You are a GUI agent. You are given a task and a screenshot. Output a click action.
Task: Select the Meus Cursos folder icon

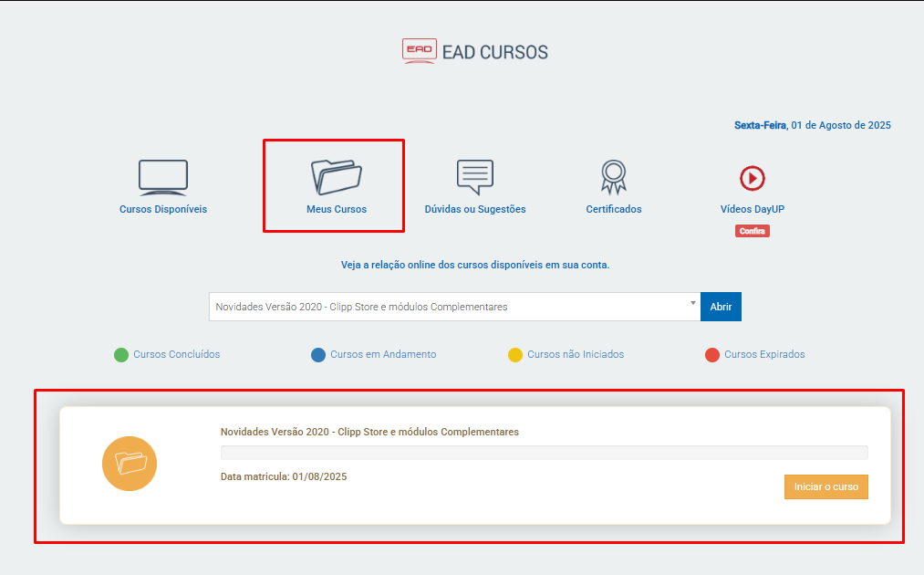click(x=336, y=177)
